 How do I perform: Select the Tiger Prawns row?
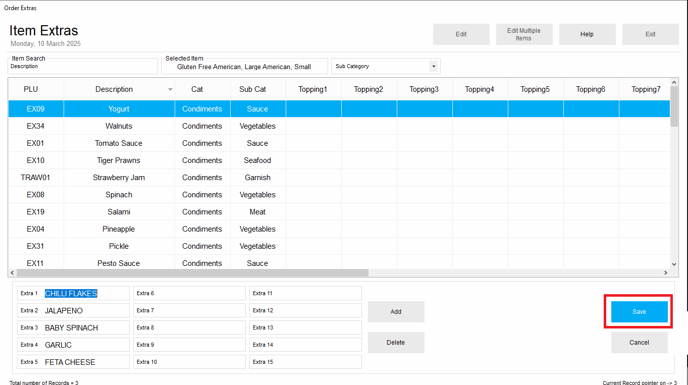(x=339, y=160)
